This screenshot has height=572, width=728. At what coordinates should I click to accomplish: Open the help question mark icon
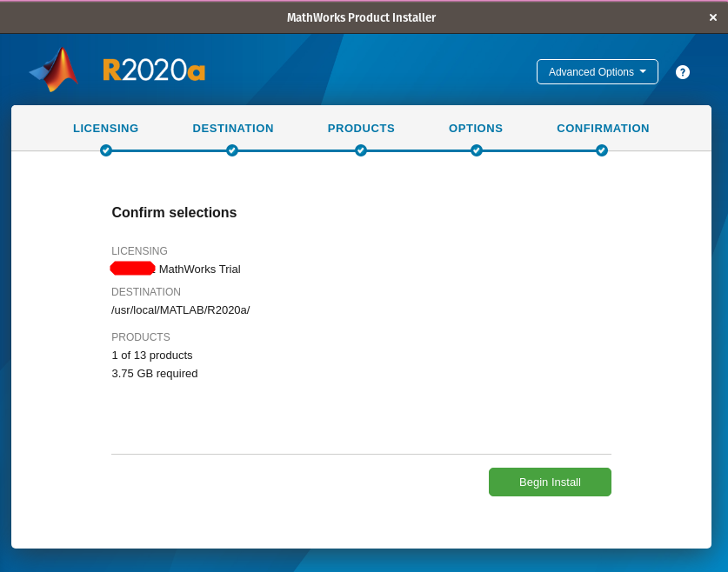pos(683,72)
